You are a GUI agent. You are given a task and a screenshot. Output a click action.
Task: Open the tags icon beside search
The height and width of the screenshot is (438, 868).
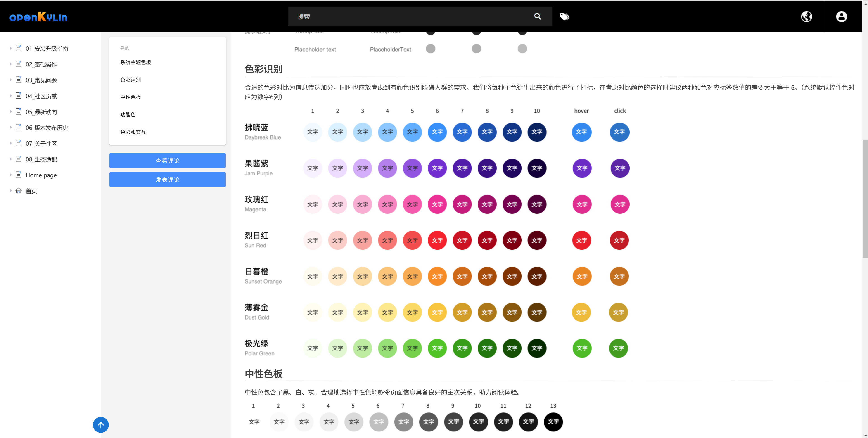(x=565, y=17)
